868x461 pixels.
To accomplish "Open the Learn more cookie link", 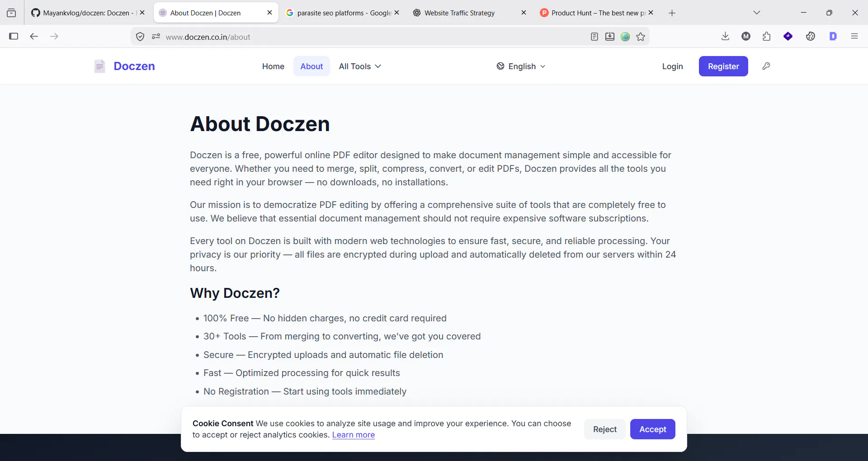I will pos(354,435).
